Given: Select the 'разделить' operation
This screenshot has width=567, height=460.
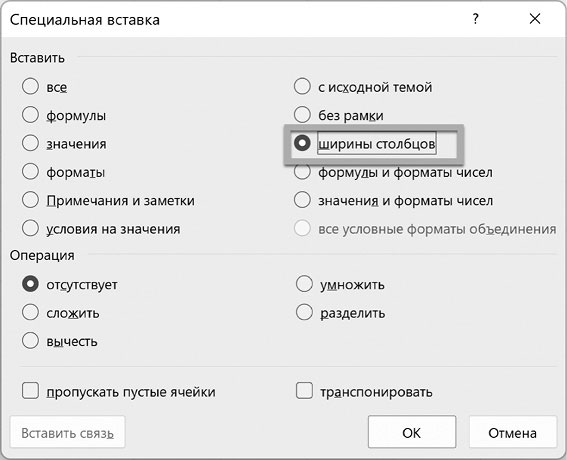Looking at the screenshot, I should pyautogui.click(x=304, y=312).
